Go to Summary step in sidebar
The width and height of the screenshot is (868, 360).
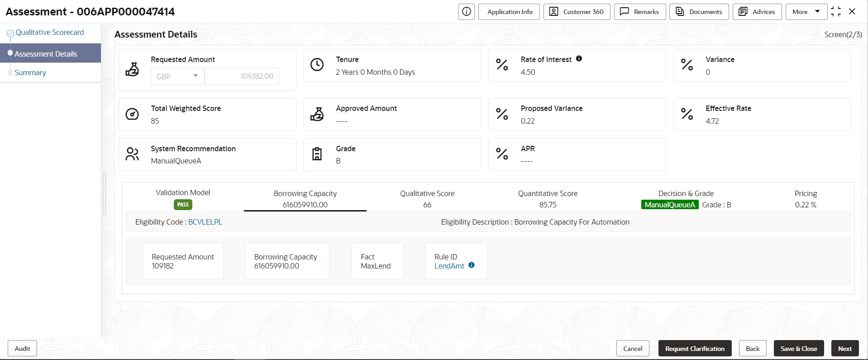(x=30, y=72)
